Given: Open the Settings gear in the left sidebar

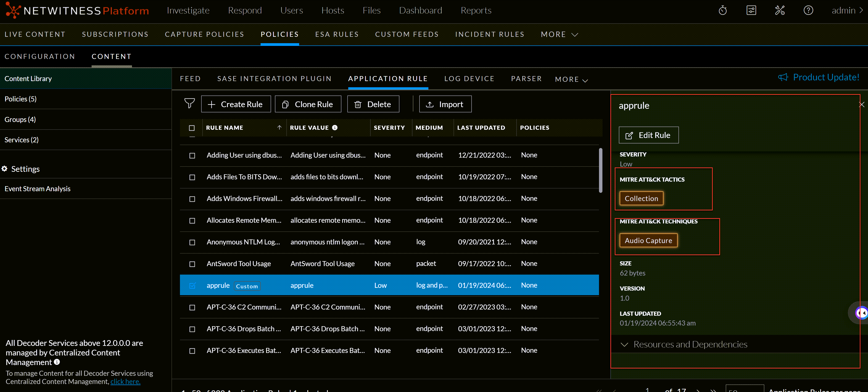Looking at the screenshot, I should [4, 169].
